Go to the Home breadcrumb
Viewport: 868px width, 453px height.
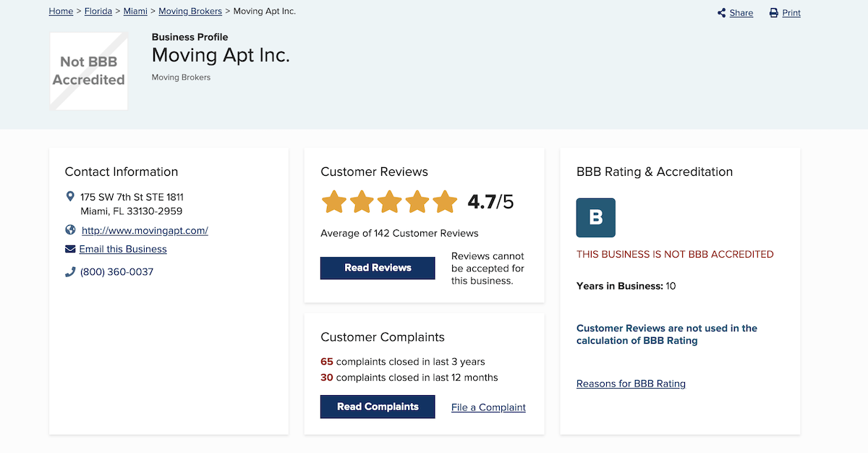point(61,12)
